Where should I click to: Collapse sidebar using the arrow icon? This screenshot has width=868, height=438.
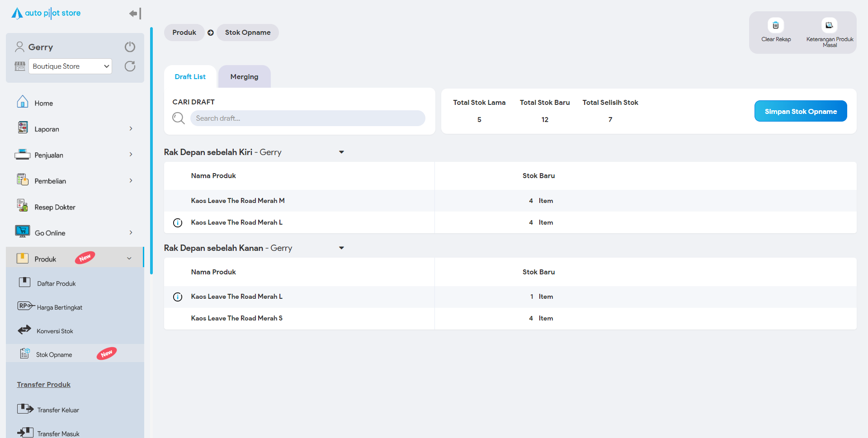[135, 14]
